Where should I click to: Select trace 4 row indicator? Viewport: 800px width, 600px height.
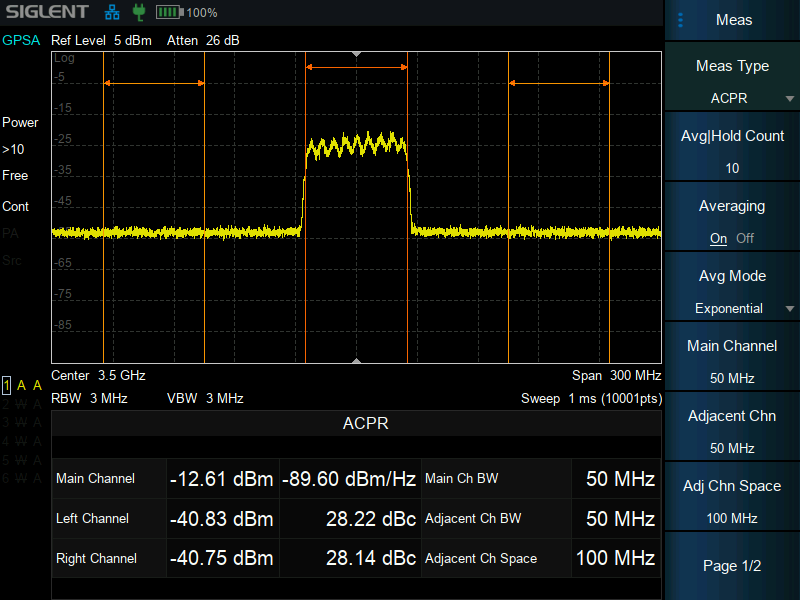tap(21, 441)
